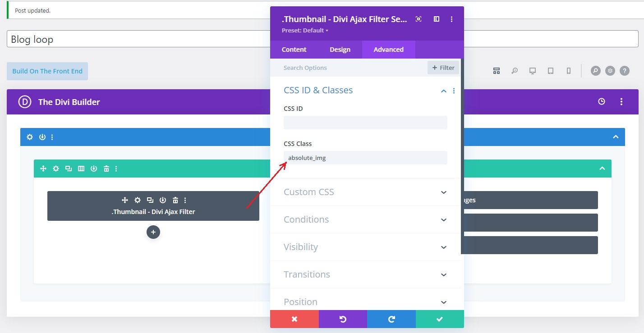Screen dimensions: 644x333
Task: Save changes with the green checkmark button
Action: pyautogui.click(x=440, y=319)
